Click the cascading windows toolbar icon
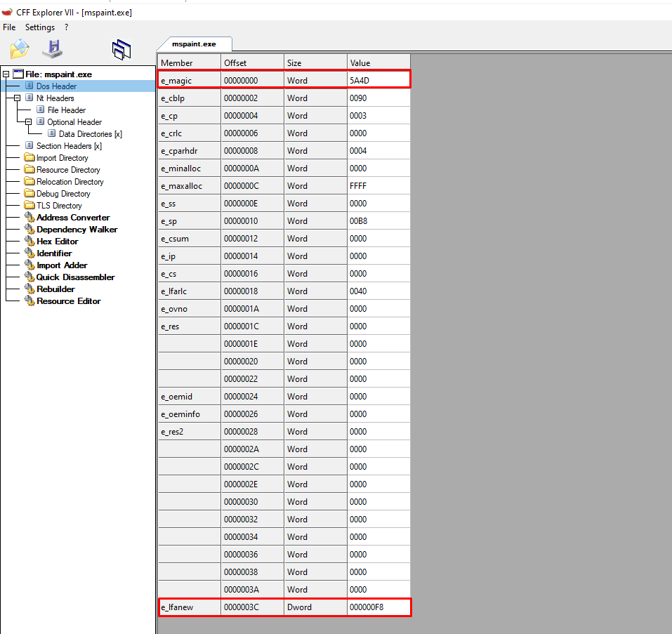 click(x=121, y=50)
